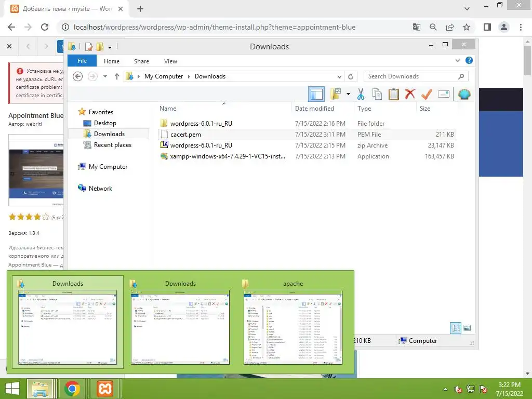Toggle the navigation pane layout icon
This screenshot has height=399, width=532.
coord(316,95)
